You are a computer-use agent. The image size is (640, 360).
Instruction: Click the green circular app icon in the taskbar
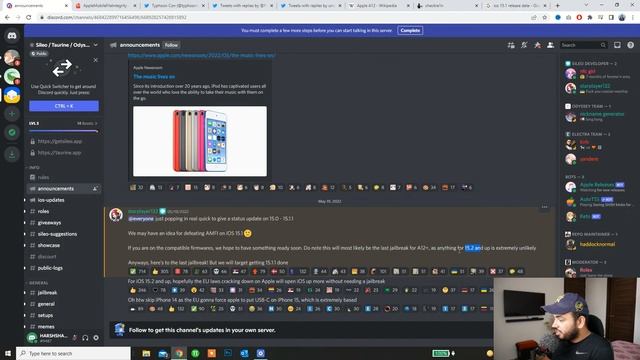(x=196, y=353)
